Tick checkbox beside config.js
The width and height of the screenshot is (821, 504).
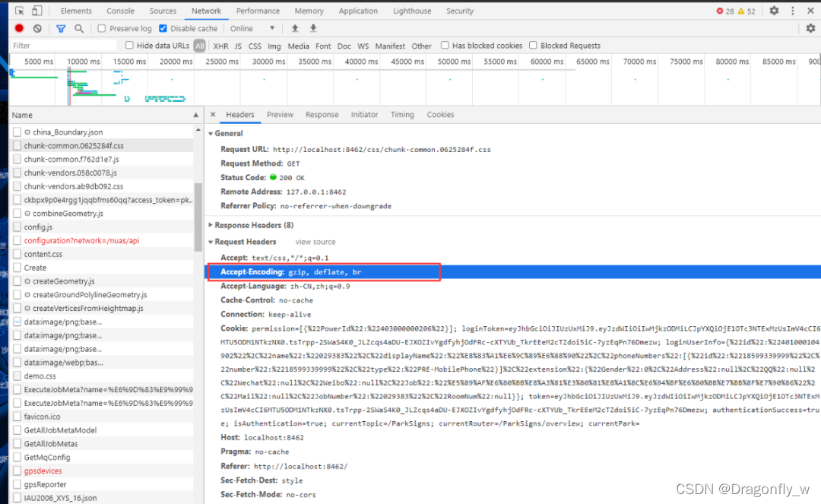click(17, 227)
